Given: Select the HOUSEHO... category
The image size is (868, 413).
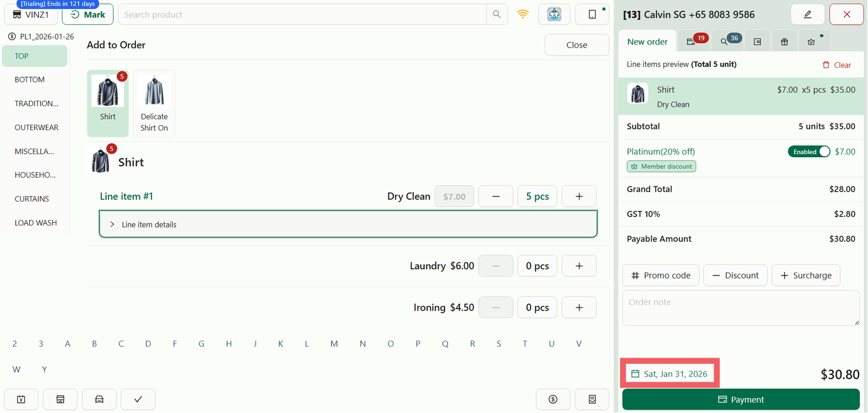Looking at the screenshot, I should pos(35,175).
